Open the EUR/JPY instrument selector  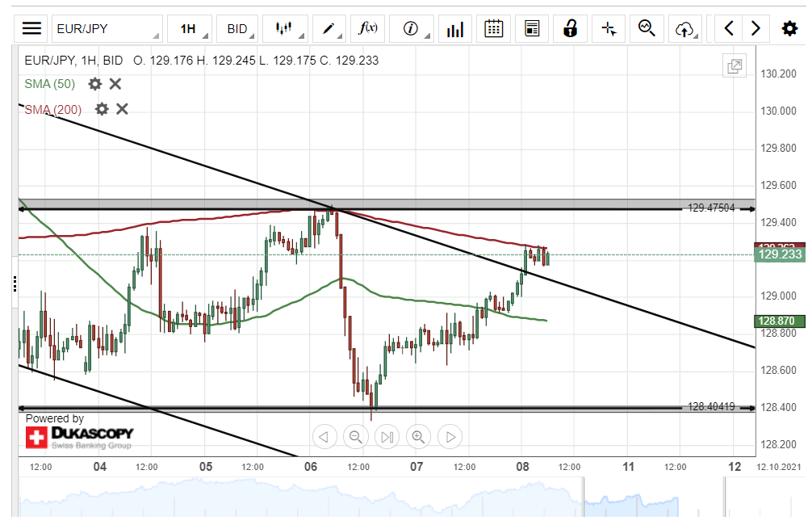107,28
